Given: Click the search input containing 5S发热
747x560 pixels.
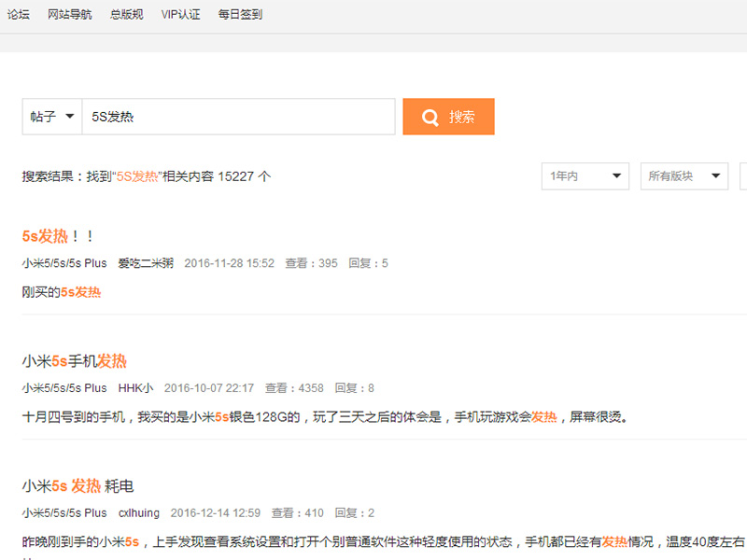Looking at the screenshot, I should click(239, 117).
